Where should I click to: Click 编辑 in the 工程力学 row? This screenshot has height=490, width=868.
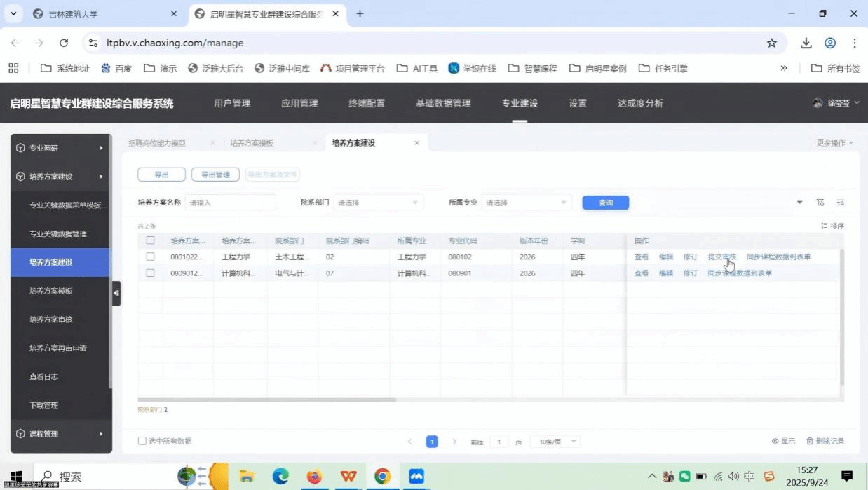point(666,257)
